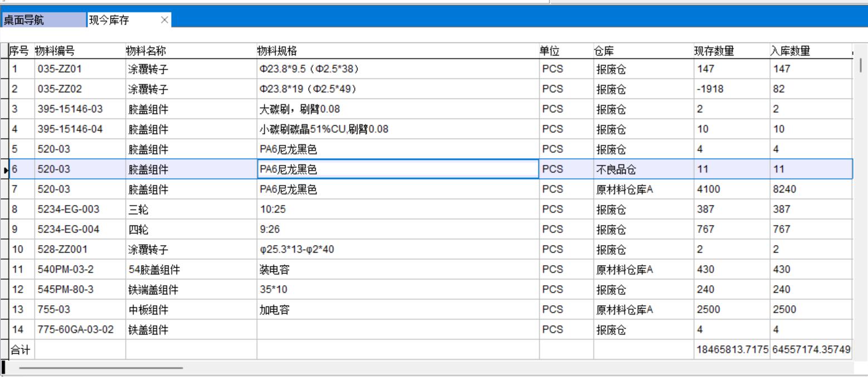Click the -1918 stock quantity cell
868x377 pixels.
click(731, 89)
